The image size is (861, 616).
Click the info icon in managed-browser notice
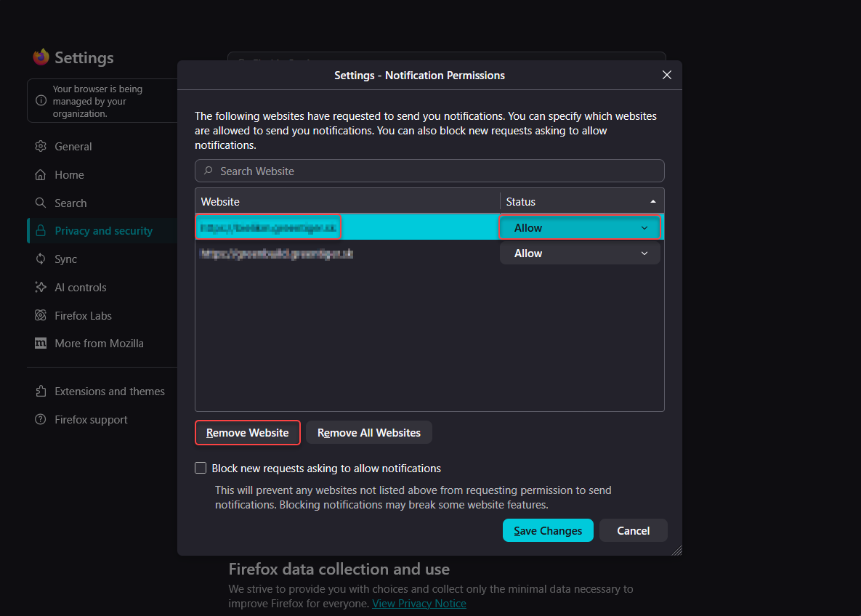pos(41,100)
